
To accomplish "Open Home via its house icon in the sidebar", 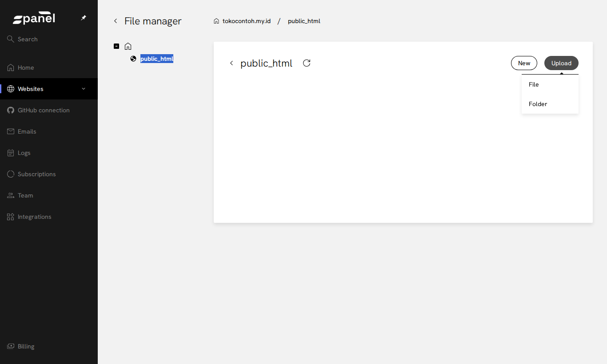I will (x=11, y=67).
